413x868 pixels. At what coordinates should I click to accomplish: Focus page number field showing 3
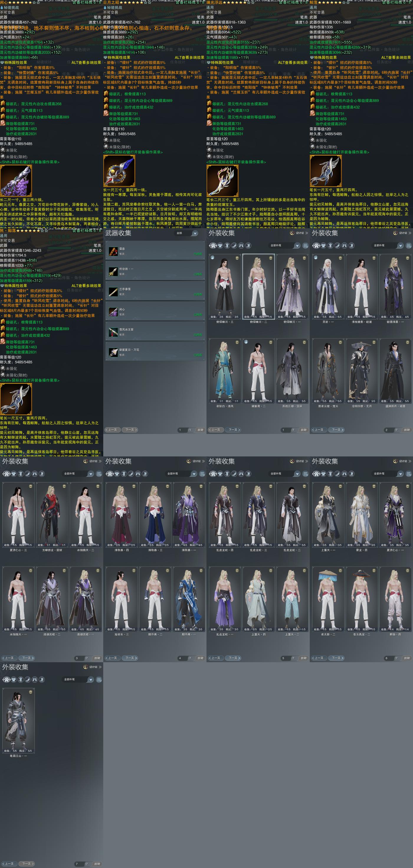coord(79,658)
